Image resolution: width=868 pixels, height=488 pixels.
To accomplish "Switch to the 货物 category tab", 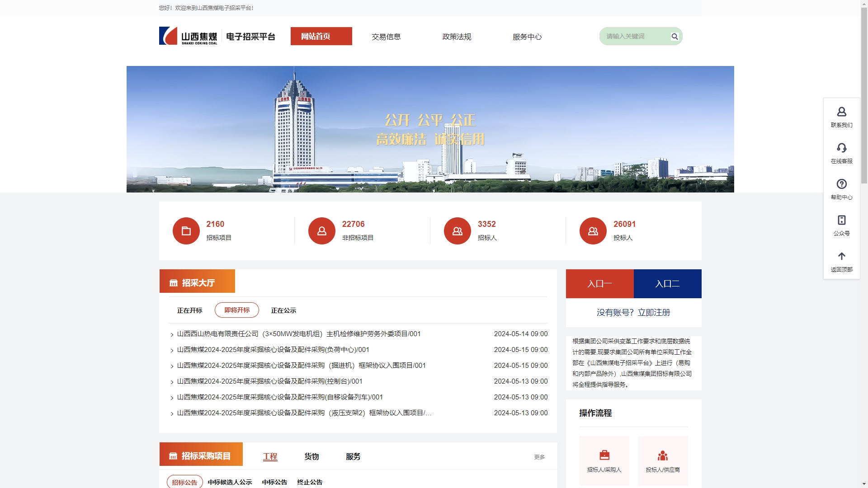I will (x=311, y=456).
